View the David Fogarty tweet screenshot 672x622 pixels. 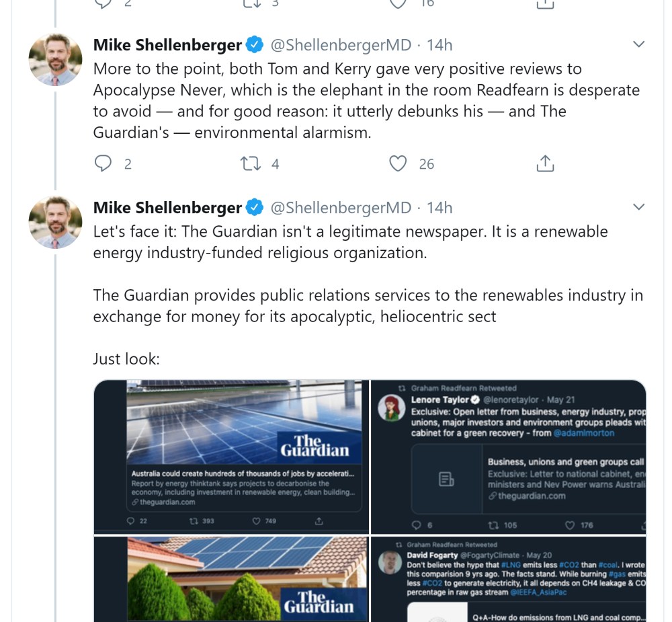(508, 578)
